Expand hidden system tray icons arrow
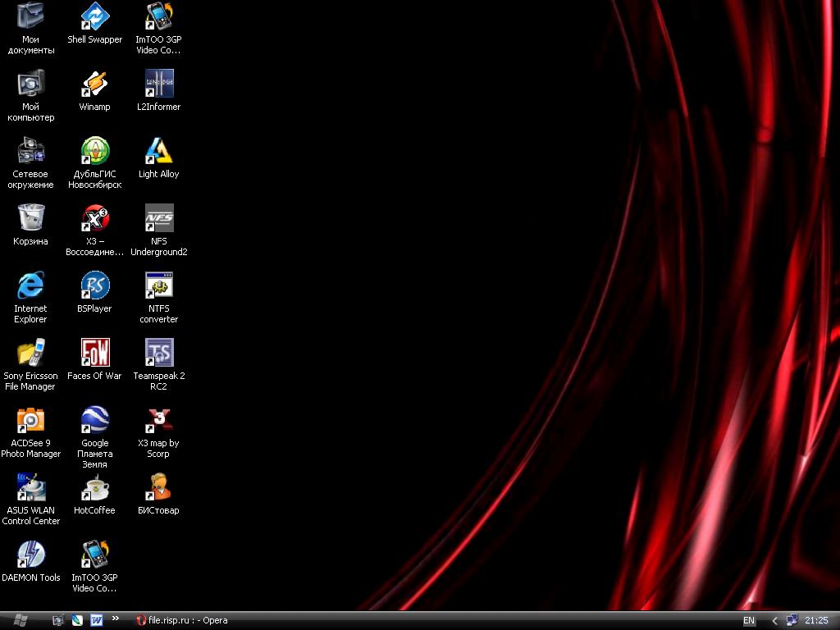This screenshot has width=840, height=630. [774, 620]
